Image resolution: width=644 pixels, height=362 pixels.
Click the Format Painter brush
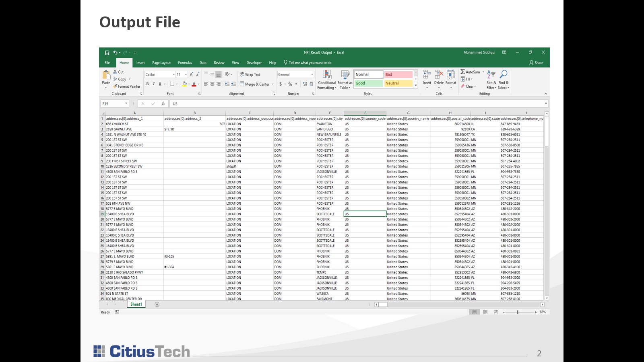(116, 86)
